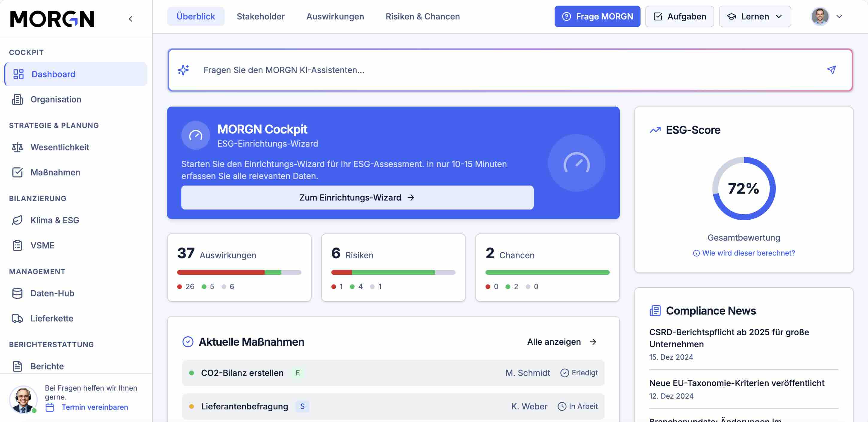The image size is (868, 422).
Task: Click the Erledigt status on CO2-Bilanz
Action: point(579,373)
